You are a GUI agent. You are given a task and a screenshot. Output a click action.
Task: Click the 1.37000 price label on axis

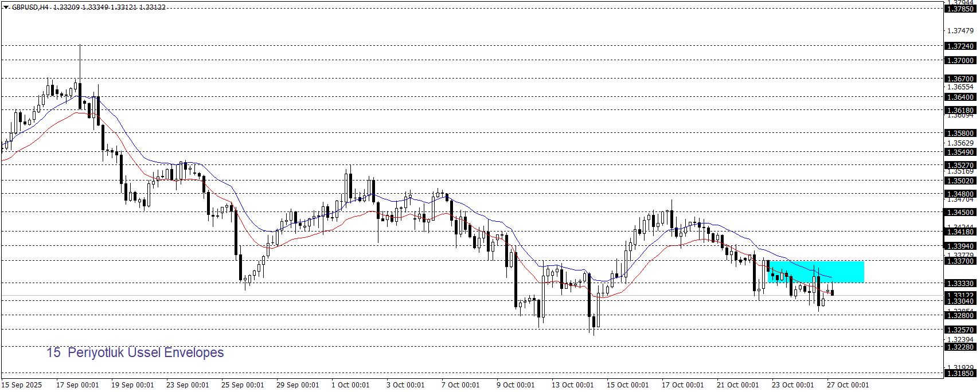[959, 60]
